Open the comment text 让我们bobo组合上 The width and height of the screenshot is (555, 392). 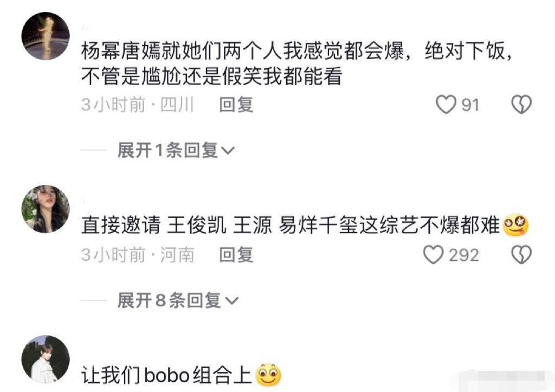click(166, 375)
